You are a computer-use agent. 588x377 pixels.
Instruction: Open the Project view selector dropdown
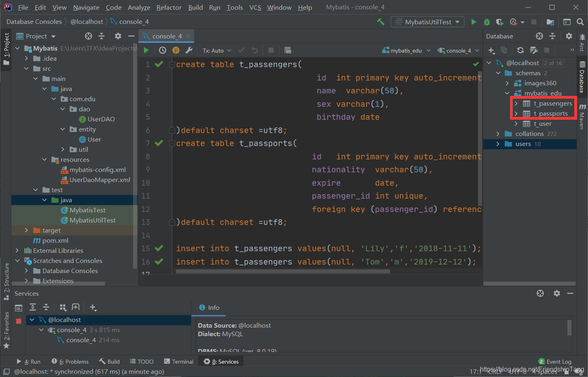coord(36,36)
